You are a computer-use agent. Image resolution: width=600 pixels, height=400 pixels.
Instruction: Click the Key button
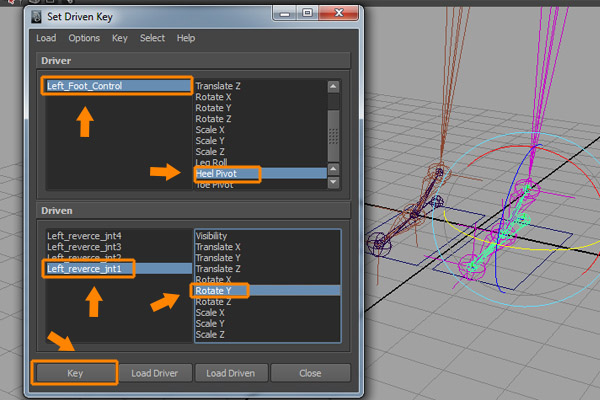point(74,373)
